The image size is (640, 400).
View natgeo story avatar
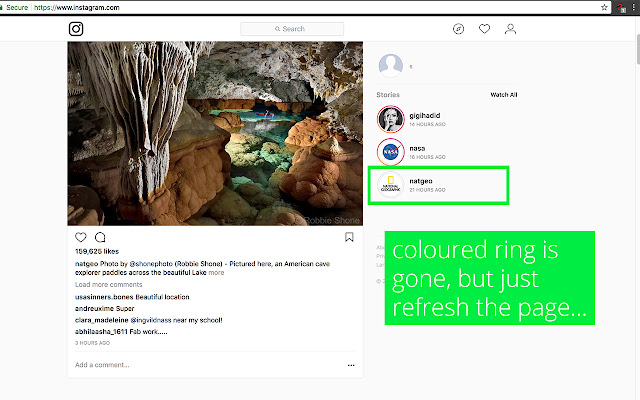click(390, 185)
